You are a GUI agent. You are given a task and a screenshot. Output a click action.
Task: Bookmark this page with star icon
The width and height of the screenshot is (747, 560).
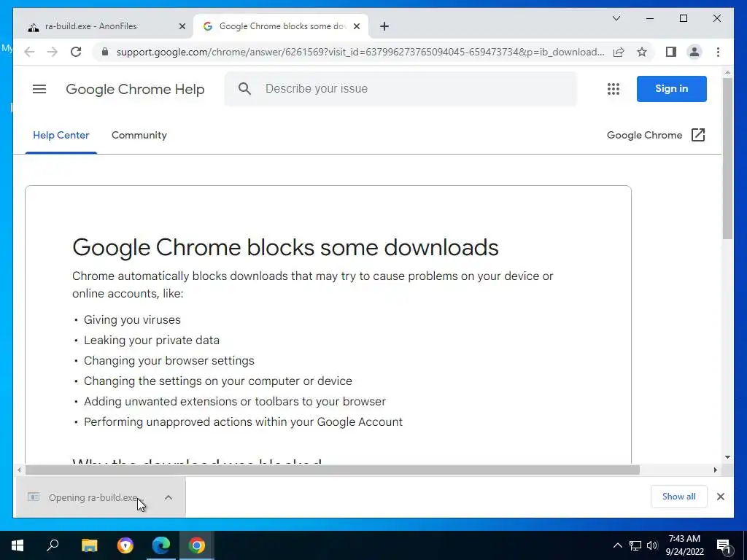click(642, 52)
